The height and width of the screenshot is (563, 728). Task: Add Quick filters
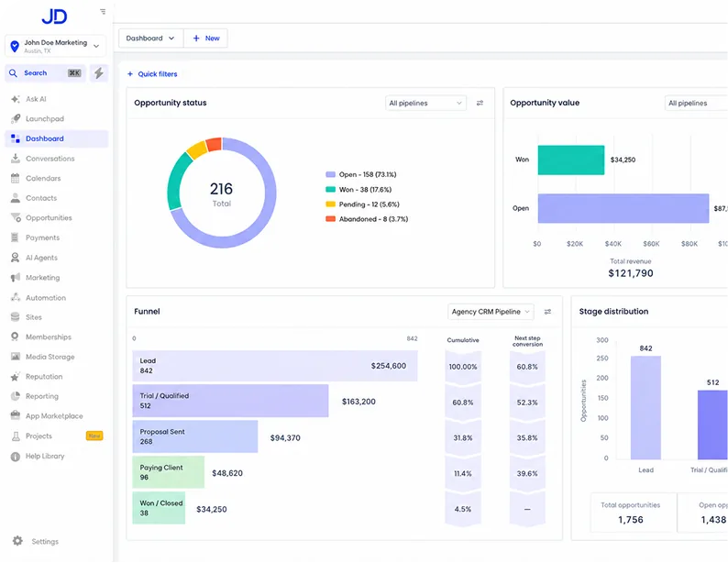tap(152, 73)
